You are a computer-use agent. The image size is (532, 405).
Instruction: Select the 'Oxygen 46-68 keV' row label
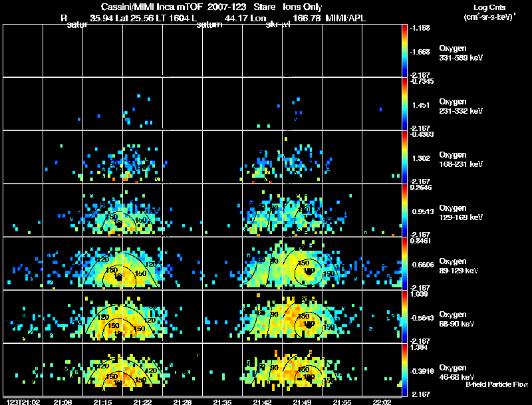[x=457, y=372]
